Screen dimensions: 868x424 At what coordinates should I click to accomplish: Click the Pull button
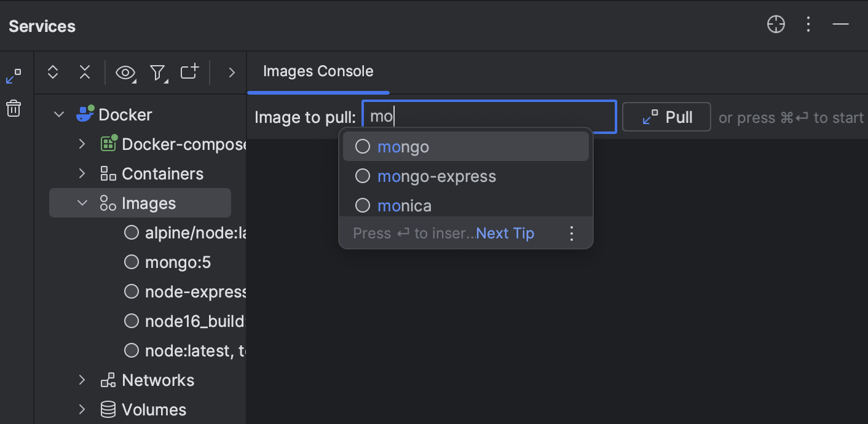[666, 117]
